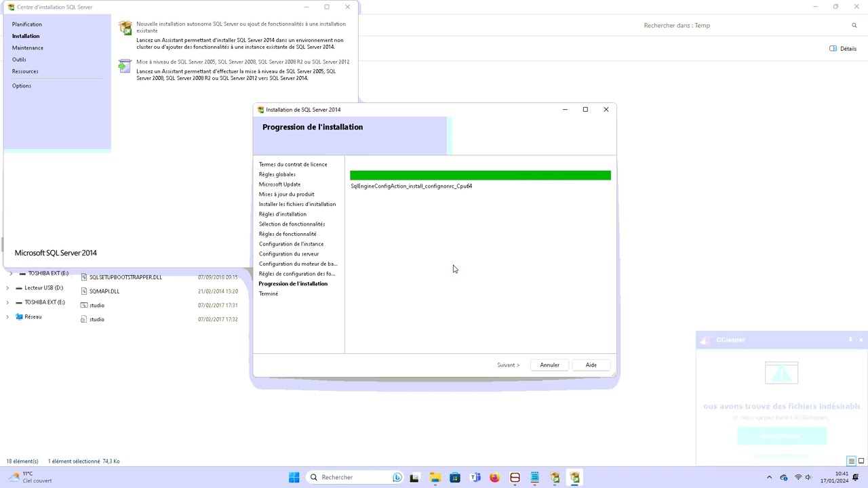Image resolution: width=868 pixels, height=488 pixels.
Task: Click the new standalone installation box icon
Action: [x=125, y=28]
